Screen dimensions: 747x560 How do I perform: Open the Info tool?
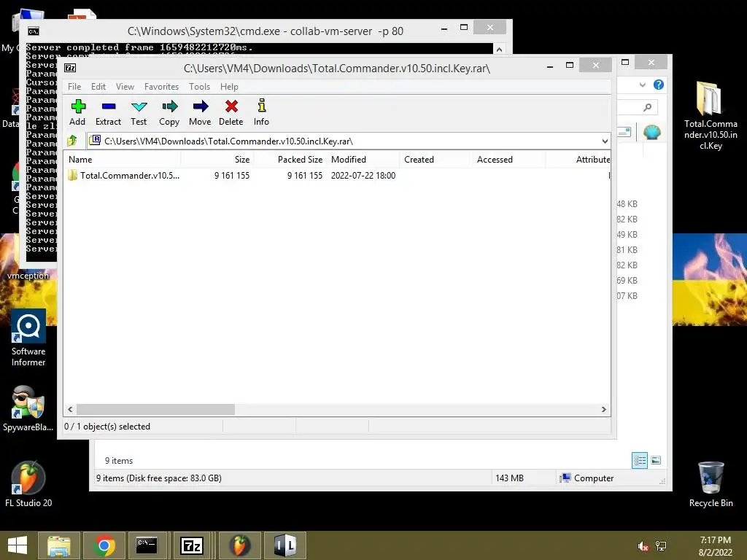pyautogui.click(x=261, y=112)
